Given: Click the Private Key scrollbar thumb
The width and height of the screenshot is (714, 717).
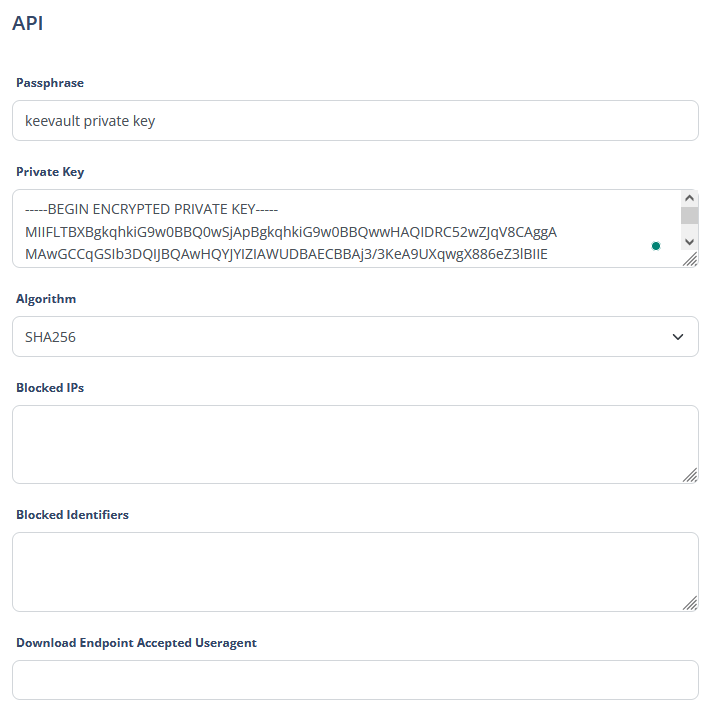Looking at the screenshot, I should 689,215.
